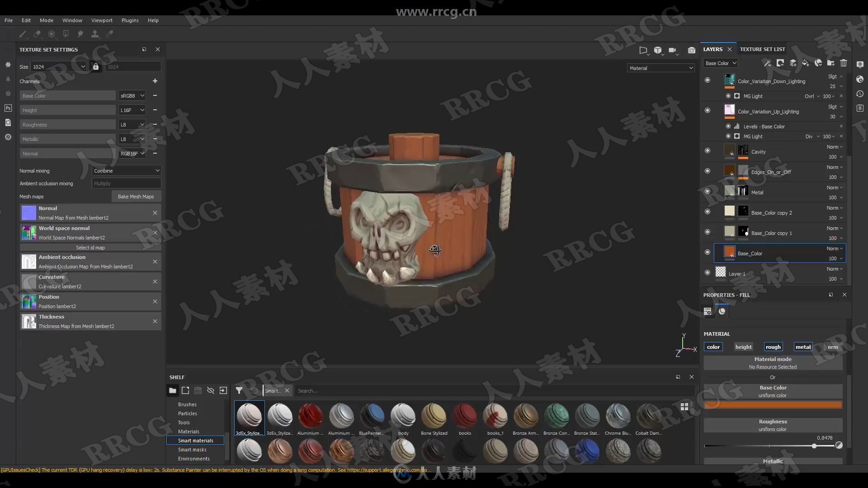Select the Paint brush tool
Screen dimensions: 868x488
23,34
